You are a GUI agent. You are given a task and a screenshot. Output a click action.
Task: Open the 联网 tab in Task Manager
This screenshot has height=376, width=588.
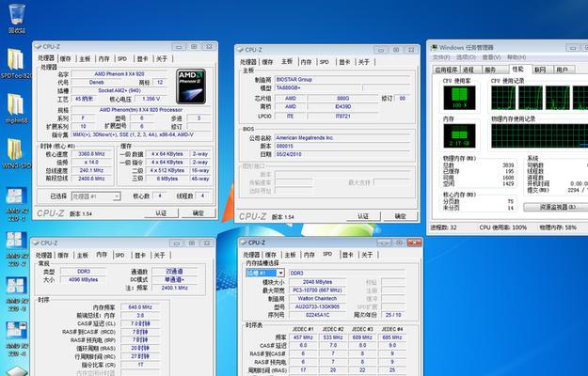[540, 70]
